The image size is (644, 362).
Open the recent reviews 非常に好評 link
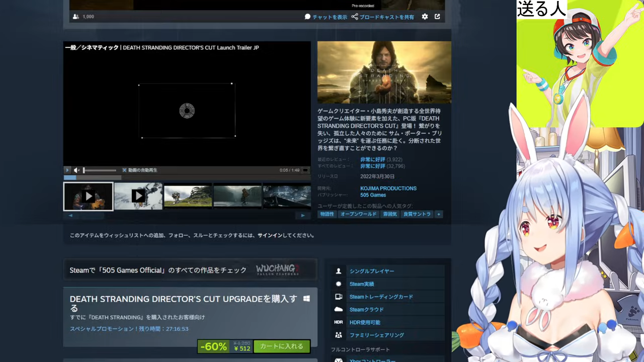coord(372,159)
